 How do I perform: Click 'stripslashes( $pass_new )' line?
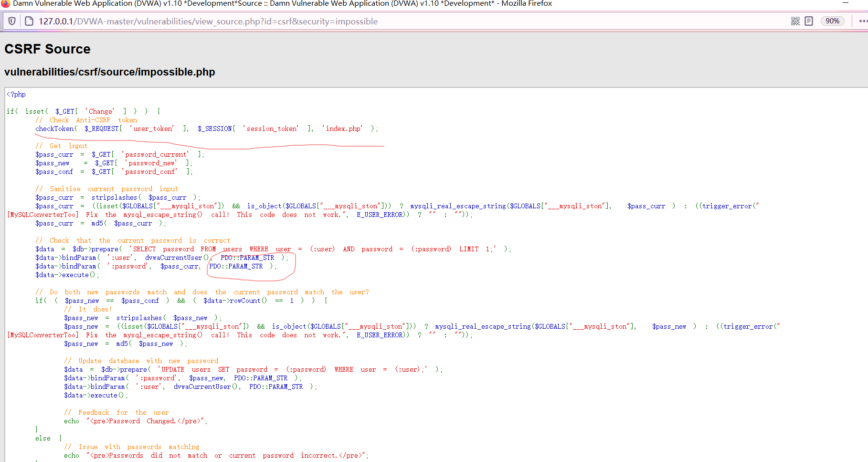143,318
